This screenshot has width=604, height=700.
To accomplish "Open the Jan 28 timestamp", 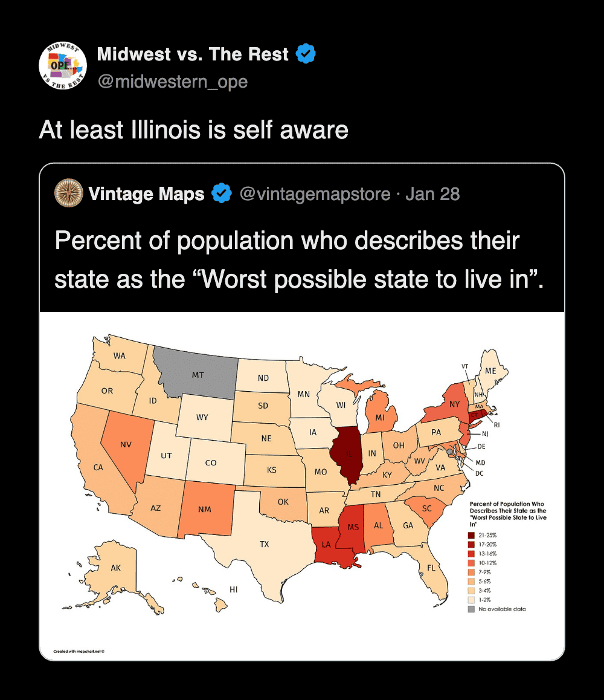I will point(432,194).
